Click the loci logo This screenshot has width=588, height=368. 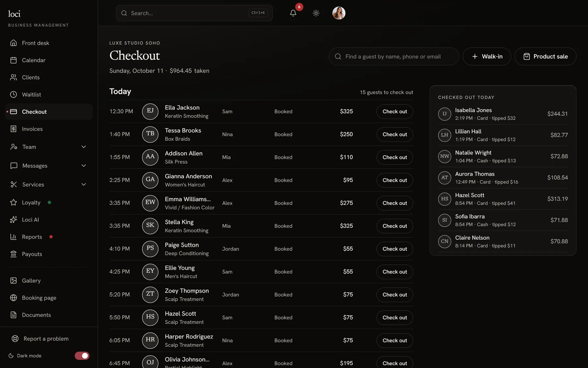[x=14, y=14]
